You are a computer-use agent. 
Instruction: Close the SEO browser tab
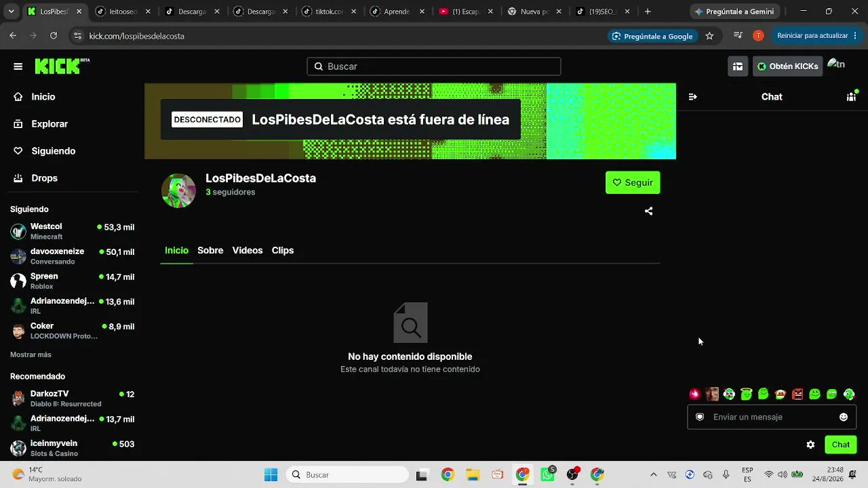627,12
